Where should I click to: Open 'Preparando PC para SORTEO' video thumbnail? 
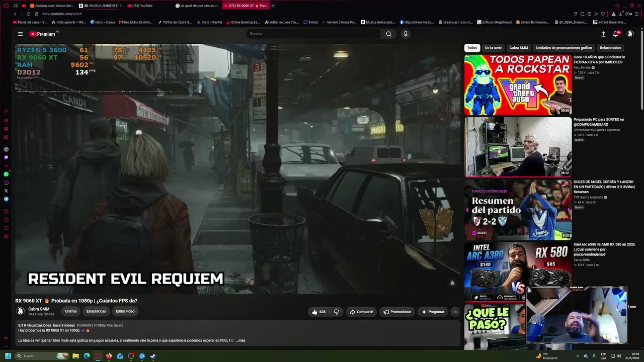click(518, 147)
